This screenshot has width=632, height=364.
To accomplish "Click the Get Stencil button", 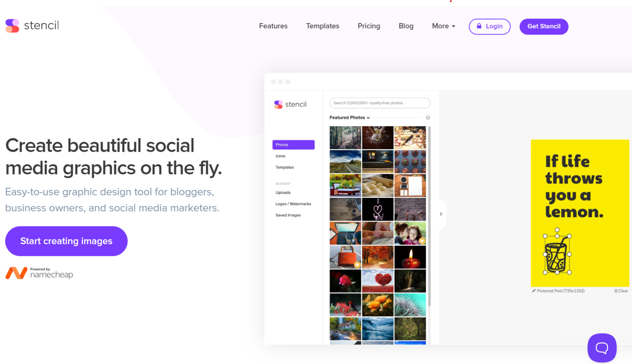I will (544, 26).
